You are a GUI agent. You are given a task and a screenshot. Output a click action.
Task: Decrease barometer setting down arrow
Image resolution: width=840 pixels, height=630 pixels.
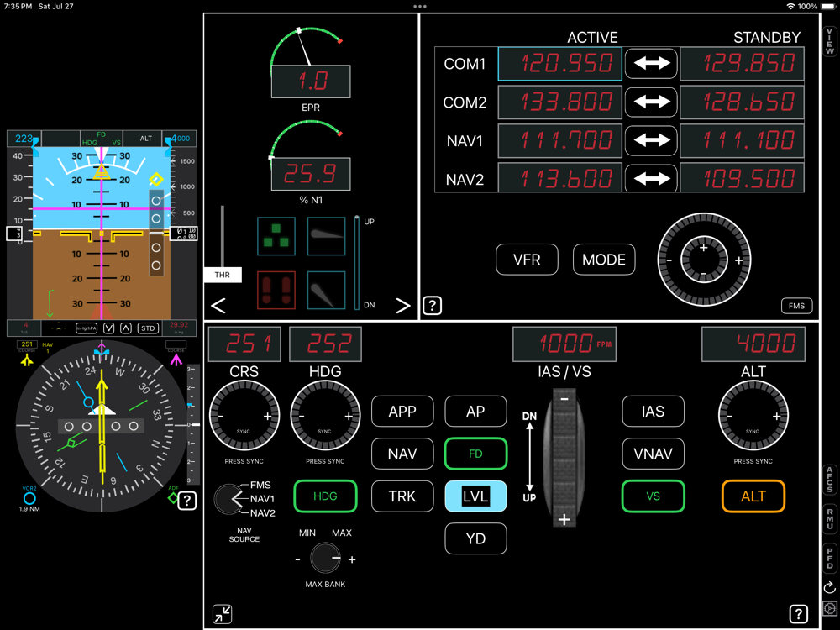[108, 328]
